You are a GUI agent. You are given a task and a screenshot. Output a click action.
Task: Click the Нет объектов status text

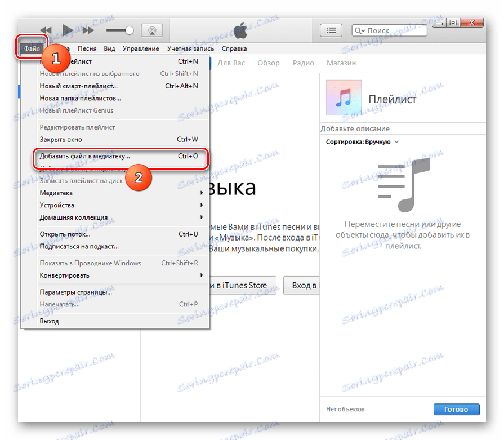click(345, 409)
